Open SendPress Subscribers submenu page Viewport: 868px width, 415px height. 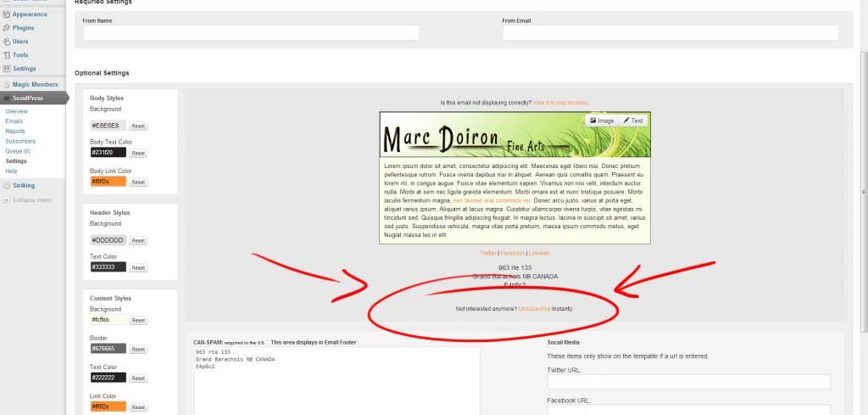(x=20, y=141)
